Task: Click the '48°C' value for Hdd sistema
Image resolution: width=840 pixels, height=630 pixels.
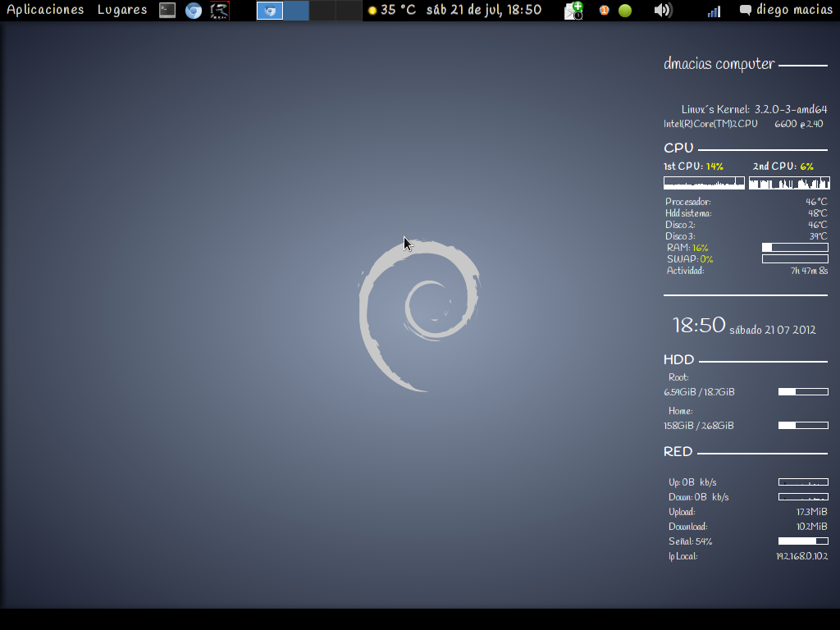Action: click(x=818, y=213)
